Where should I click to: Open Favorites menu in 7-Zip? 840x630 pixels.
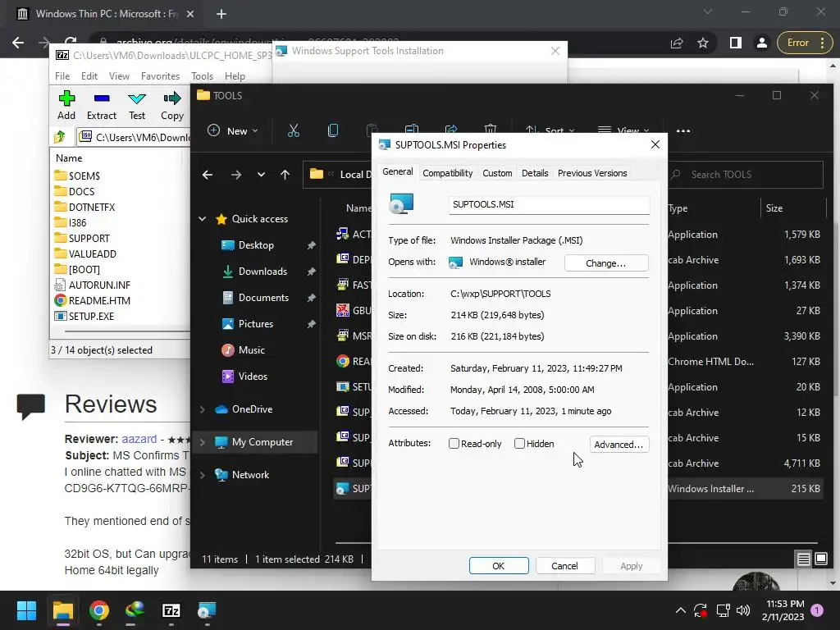160,76
